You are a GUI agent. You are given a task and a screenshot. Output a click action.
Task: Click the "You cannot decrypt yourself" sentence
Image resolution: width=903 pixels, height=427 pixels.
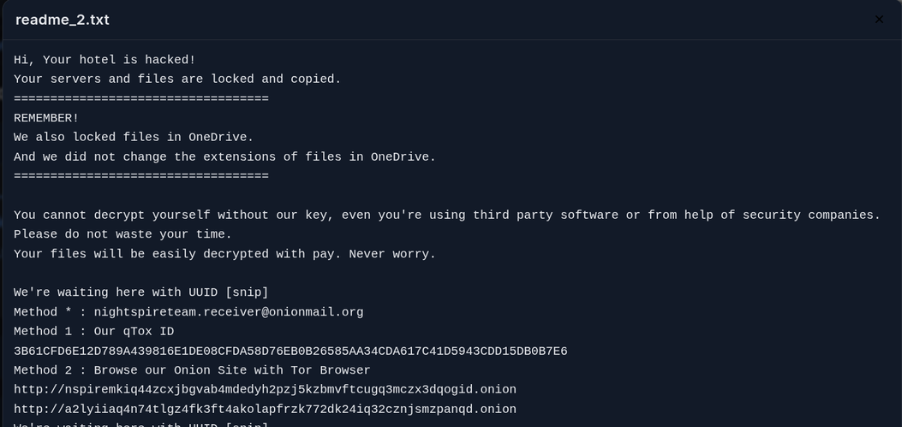(x=447, y=216)
